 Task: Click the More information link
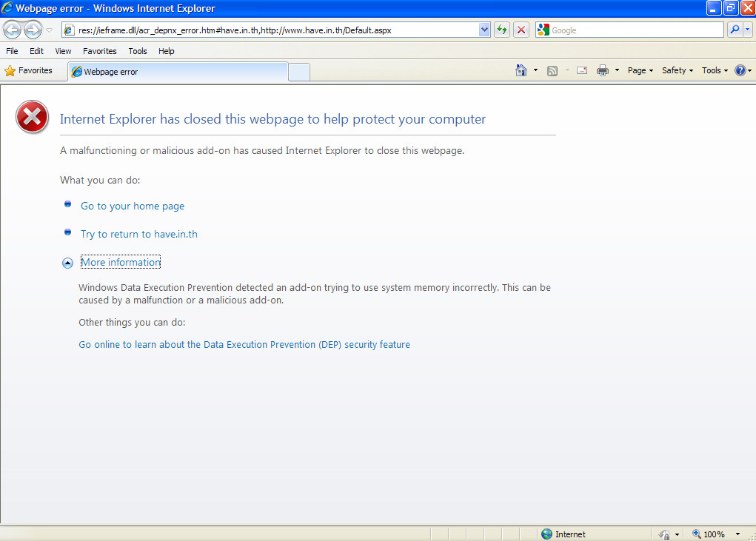click(x=121, y=262)
